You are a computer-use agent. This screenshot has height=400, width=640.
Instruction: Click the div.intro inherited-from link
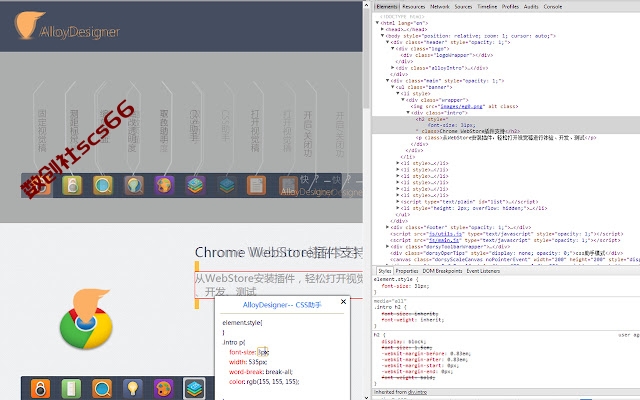[416, 392]
